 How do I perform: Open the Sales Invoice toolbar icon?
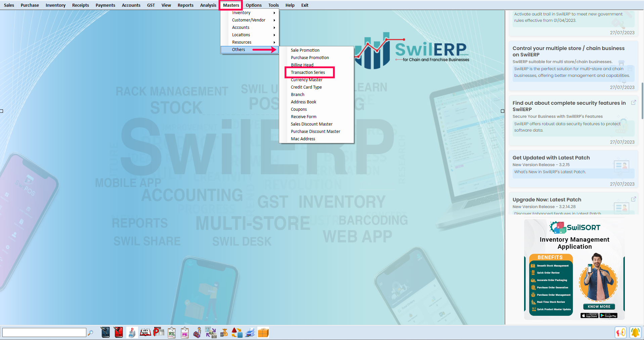tap(105, 332)
